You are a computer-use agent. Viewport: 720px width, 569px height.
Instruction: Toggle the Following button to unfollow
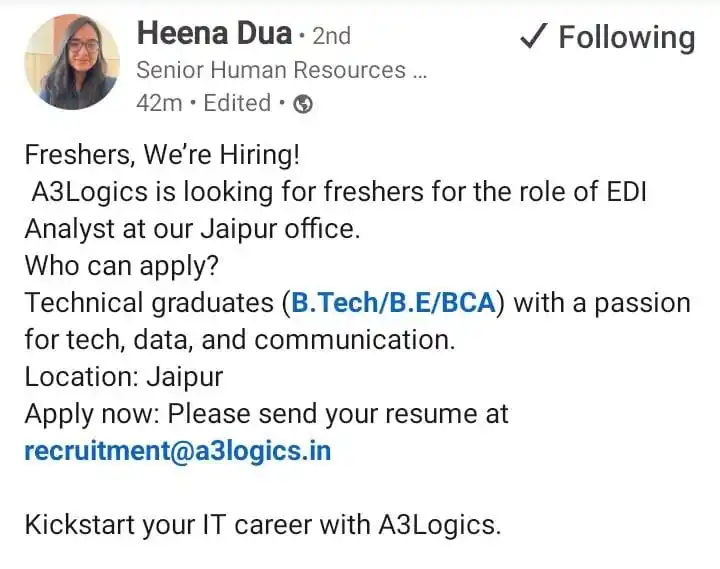[608, 37]
